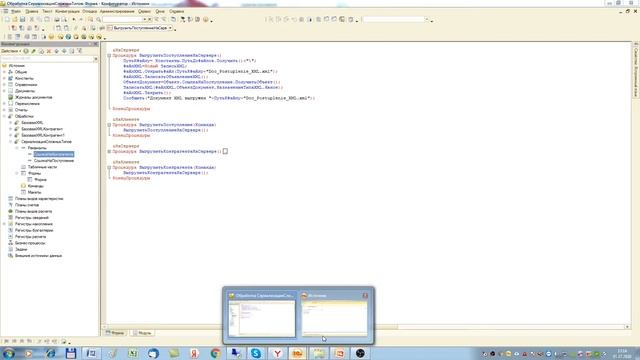Click the filter icon in configuration panel toolbar
This screenshot has width=640, height=360.
point(80,51)
